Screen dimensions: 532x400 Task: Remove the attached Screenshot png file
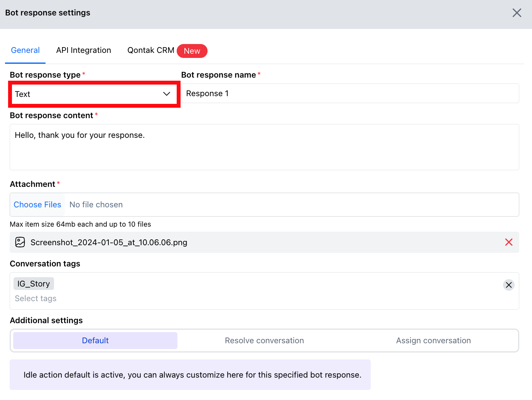508,242
